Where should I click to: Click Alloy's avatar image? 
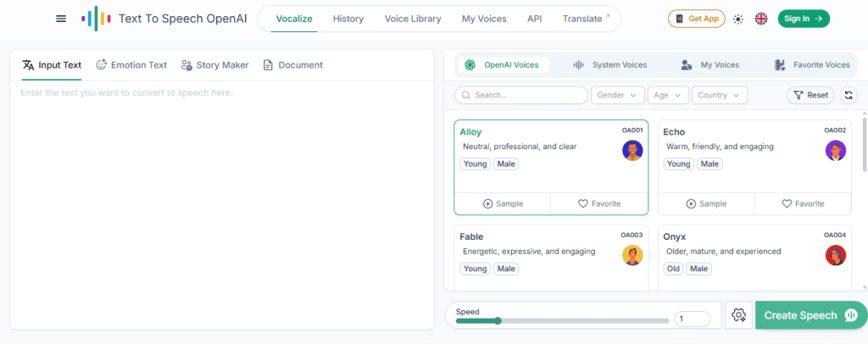point(632,151)
